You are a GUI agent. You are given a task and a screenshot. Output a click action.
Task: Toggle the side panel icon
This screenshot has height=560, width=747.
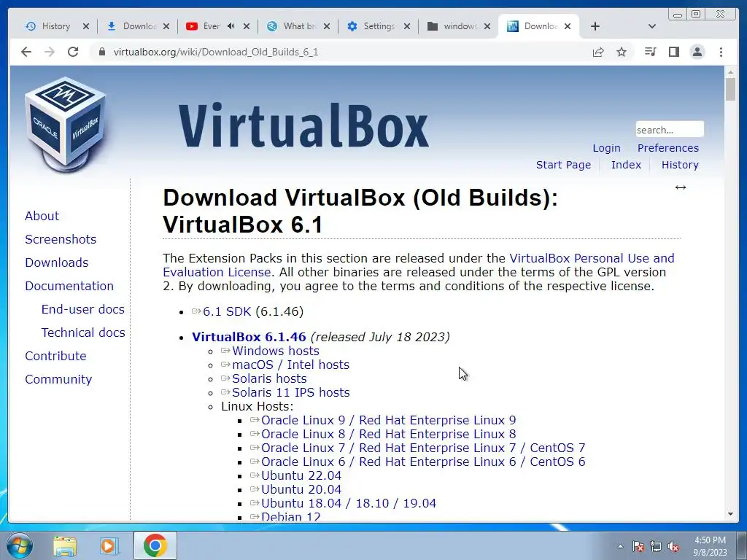coord(673,52)
